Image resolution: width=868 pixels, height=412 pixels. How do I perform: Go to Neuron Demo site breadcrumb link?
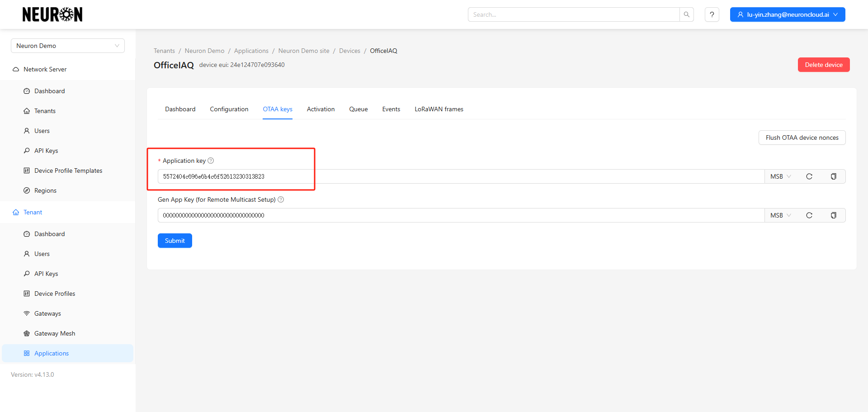(x=304, y=51)
